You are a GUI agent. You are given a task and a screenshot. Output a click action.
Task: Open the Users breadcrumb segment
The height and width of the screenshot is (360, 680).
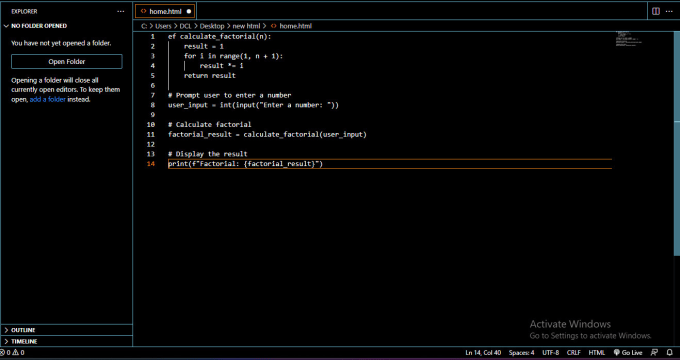pyautogui.click(x=163, y=26)
